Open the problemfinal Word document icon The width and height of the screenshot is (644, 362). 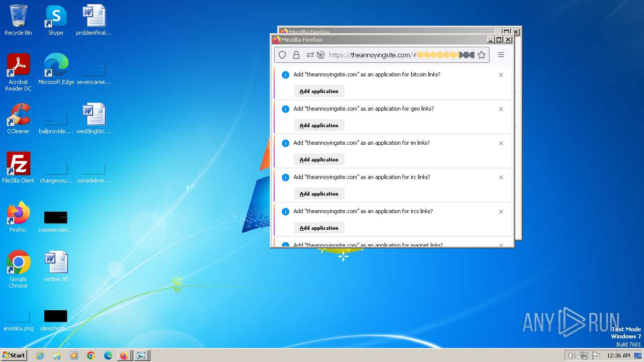[x=94, y=21]
